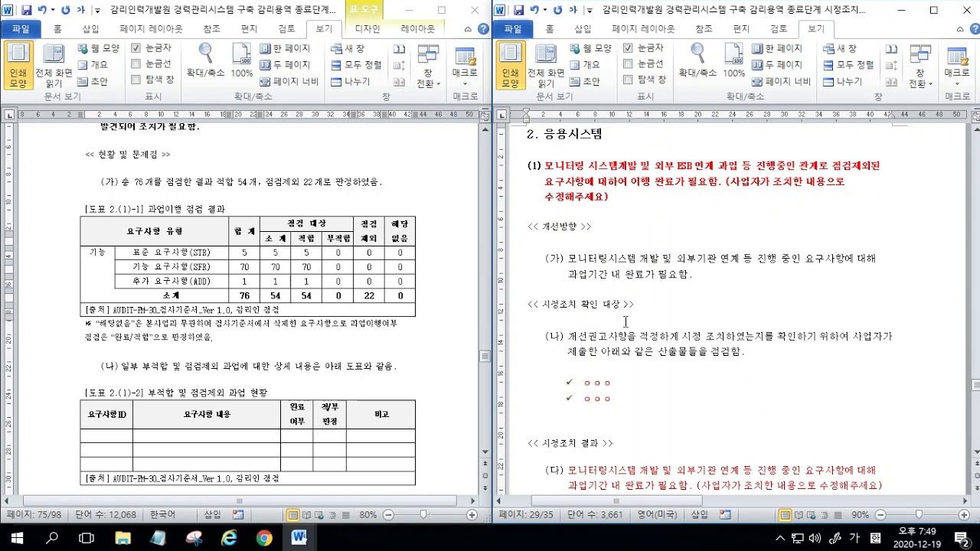Click print layout status icon in left window
The width and height of the screenshot is (980, 551).
point(292,515)
